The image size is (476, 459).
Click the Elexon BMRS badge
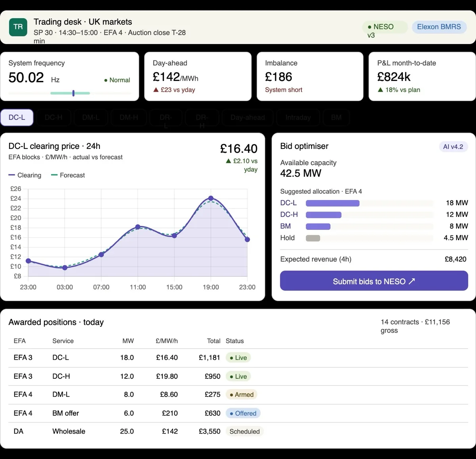(x=439, y=27)
